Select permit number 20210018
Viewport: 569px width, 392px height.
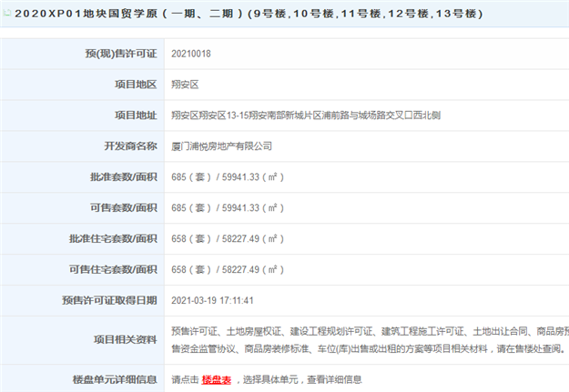click(191, 54)
